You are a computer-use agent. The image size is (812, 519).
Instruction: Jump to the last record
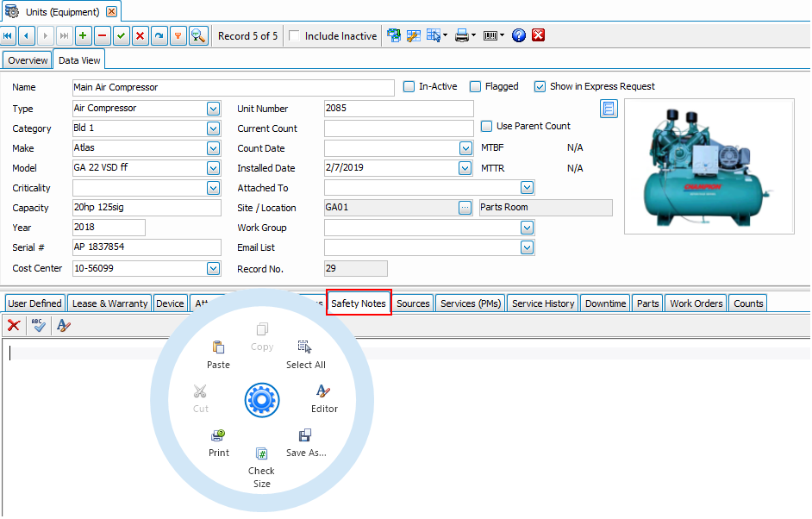point(64,35)
